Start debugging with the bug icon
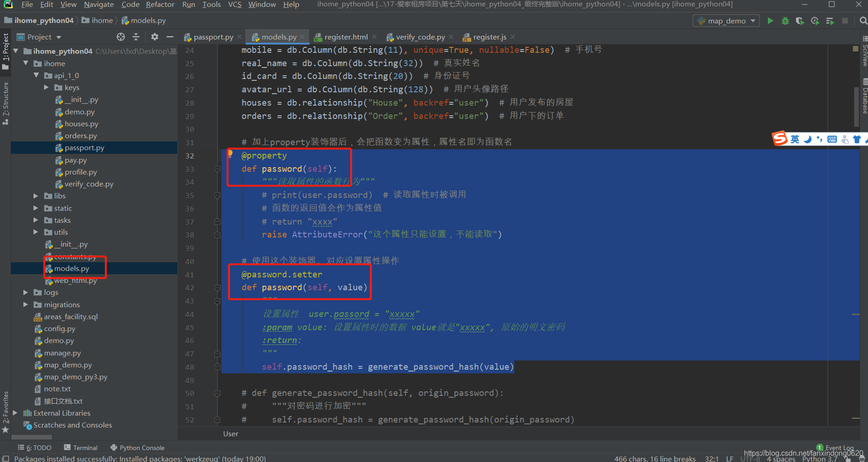This screenshot has height=462, width=868. coord(785,21)
